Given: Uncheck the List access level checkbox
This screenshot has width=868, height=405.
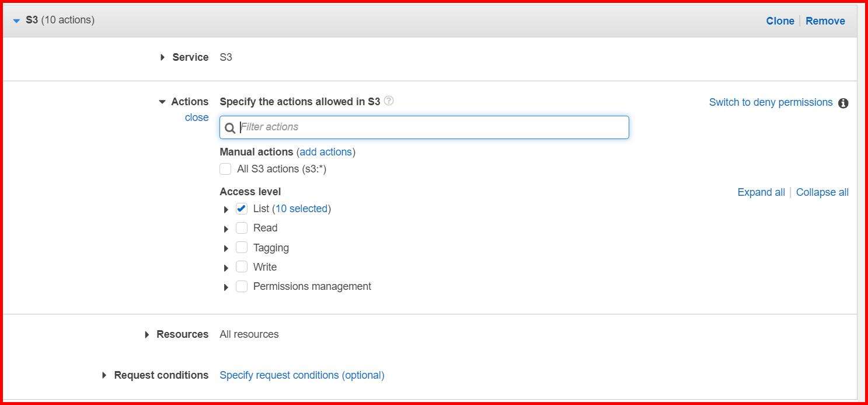Looking at the screenshot, I should coord(242,209).
